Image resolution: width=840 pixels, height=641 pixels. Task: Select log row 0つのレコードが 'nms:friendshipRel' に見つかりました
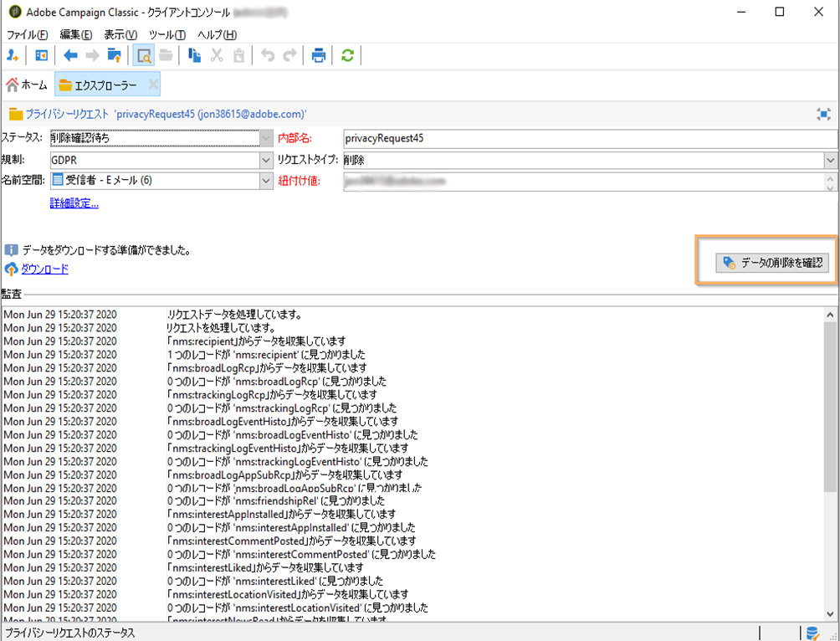pos(412,501)
